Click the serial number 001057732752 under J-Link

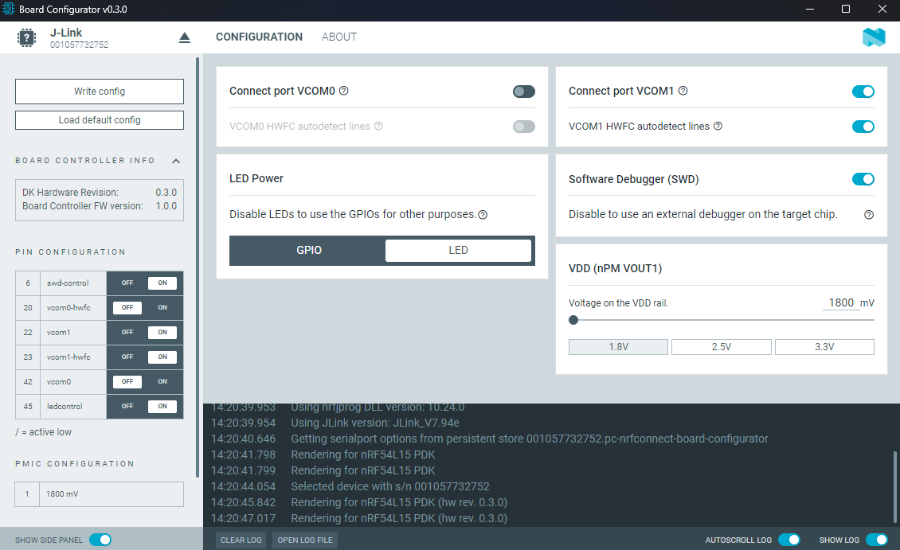click(x=79, y=45)
